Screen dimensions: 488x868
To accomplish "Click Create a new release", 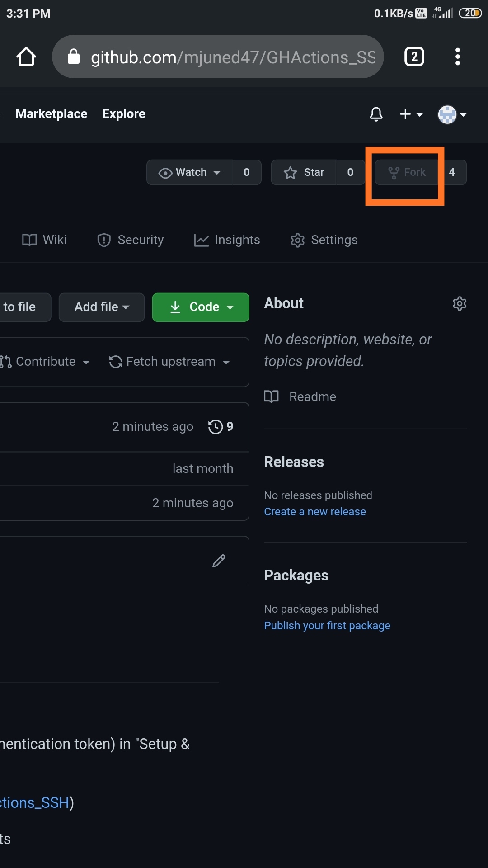I will 315,512.
